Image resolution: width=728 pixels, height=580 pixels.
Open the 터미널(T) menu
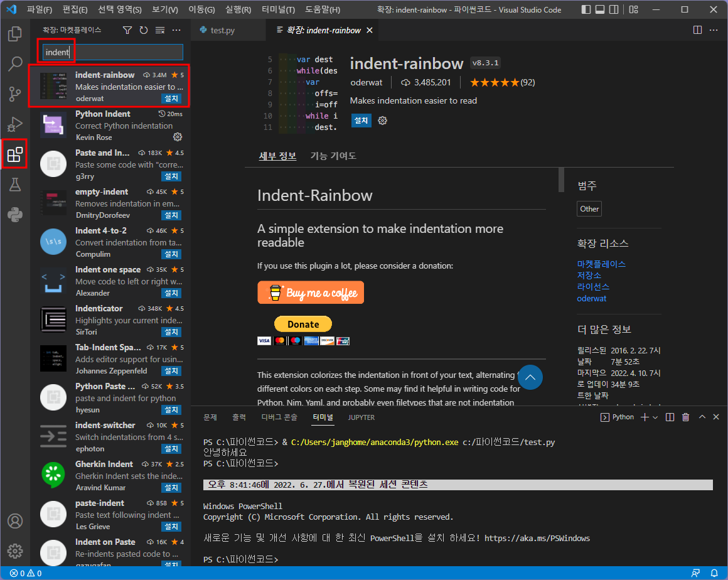click(278, 9)
